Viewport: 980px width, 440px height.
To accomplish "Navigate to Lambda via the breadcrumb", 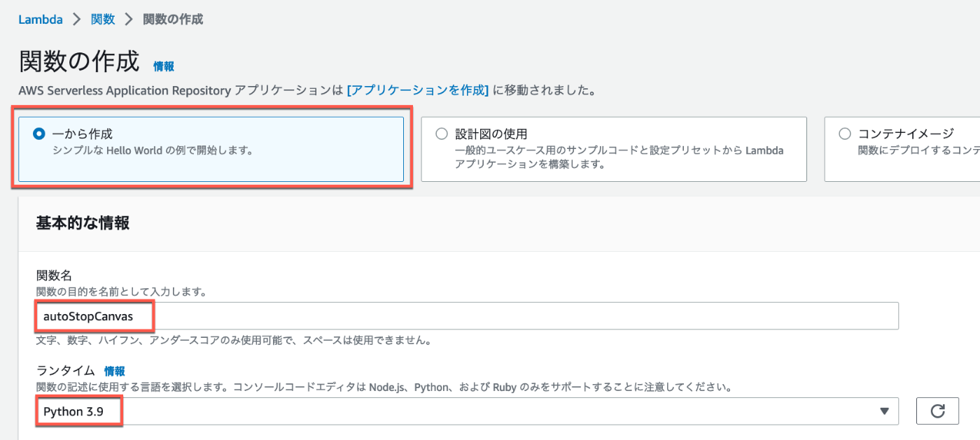I will pos(40,19).
